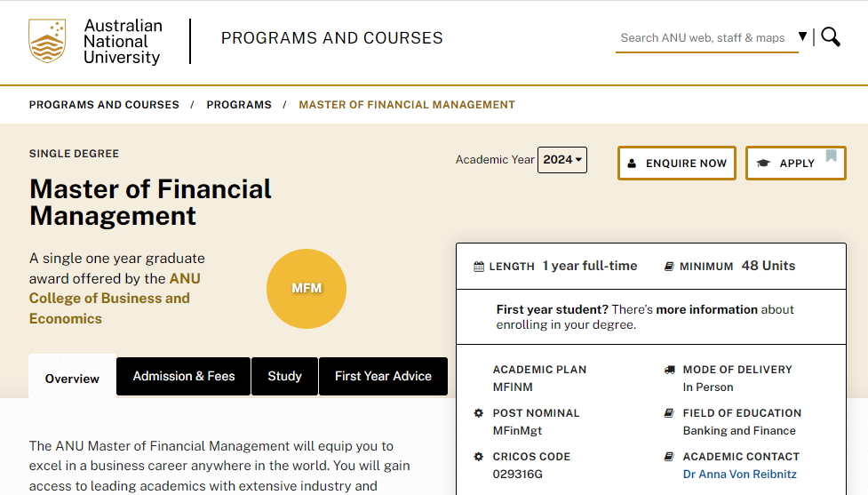Screen dimensions: 868x495
Task: Click the Enquire Now button
Action: [676, 164]
